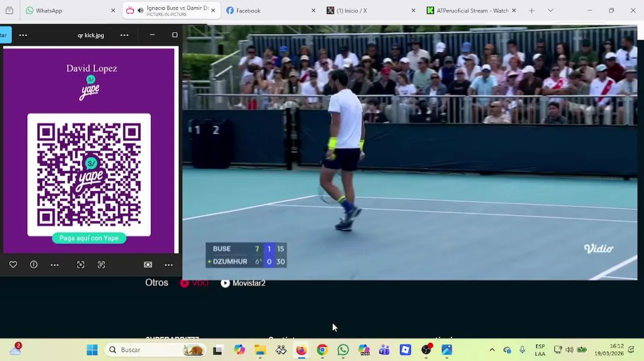Select the Movistar2 stream option

pyautogui.click(x=243, y=283)
